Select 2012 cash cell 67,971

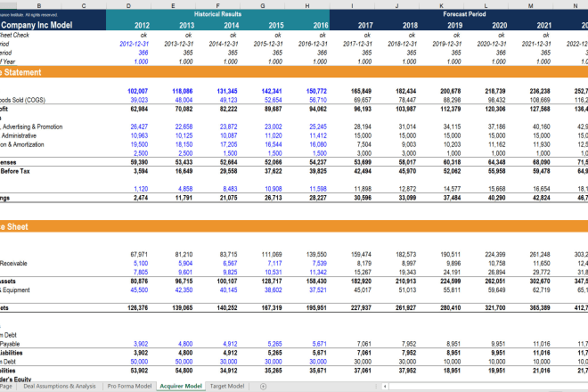click(x=139, y=254)
